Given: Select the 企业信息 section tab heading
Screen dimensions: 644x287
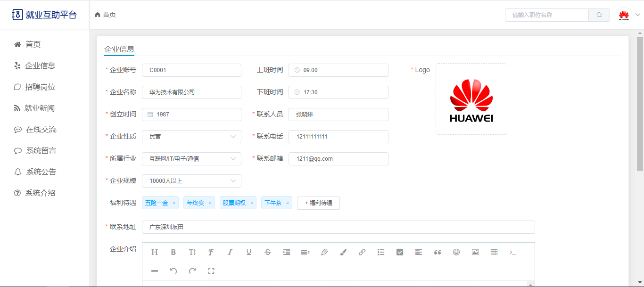Looking at the screenshot, I should [119, 49].
